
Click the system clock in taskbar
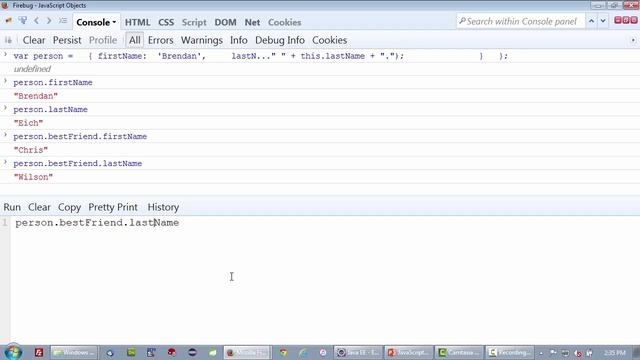click(615, 353)
